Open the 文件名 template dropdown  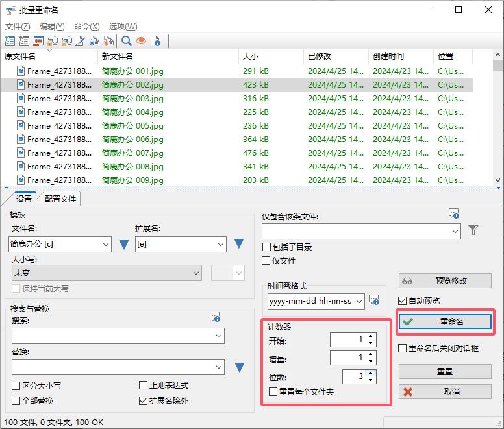105,245
